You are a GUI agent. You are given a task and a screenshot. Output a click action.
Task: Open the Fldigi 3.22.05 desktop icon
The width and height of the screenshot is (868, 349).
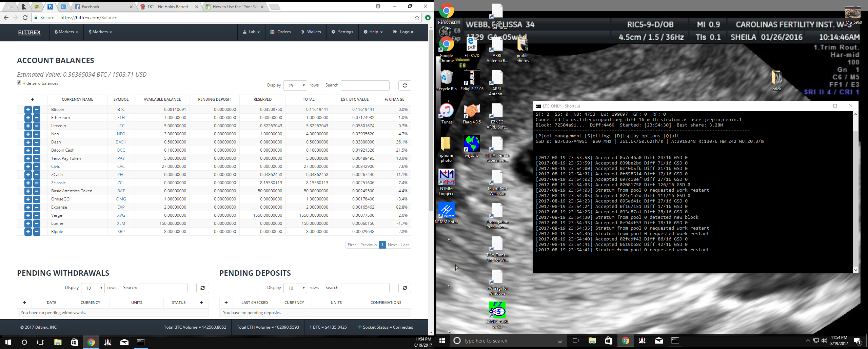pyautogui.click(x=472, y=81)
